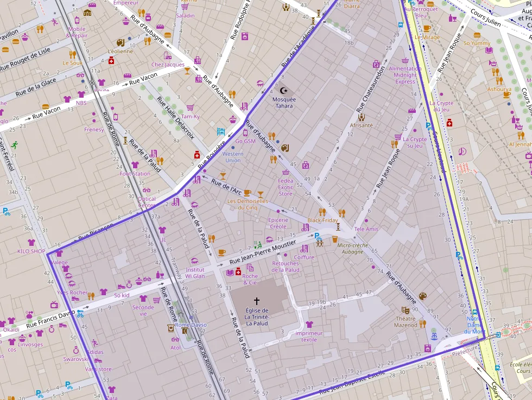The image size is (532, 400).
Task: Click the Optical Center glasses icon
Action: tap(147, 191)
